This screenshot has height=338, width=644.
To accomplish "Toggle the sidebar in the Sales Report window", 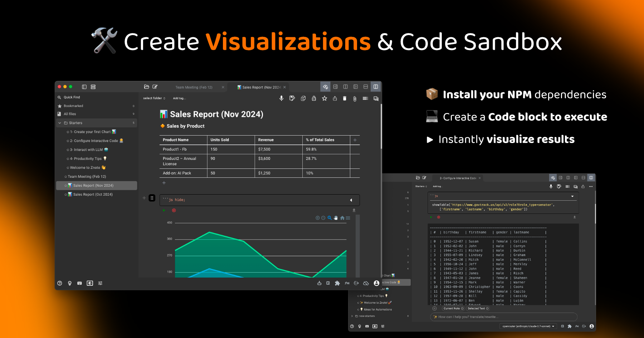I will point(84,87).
